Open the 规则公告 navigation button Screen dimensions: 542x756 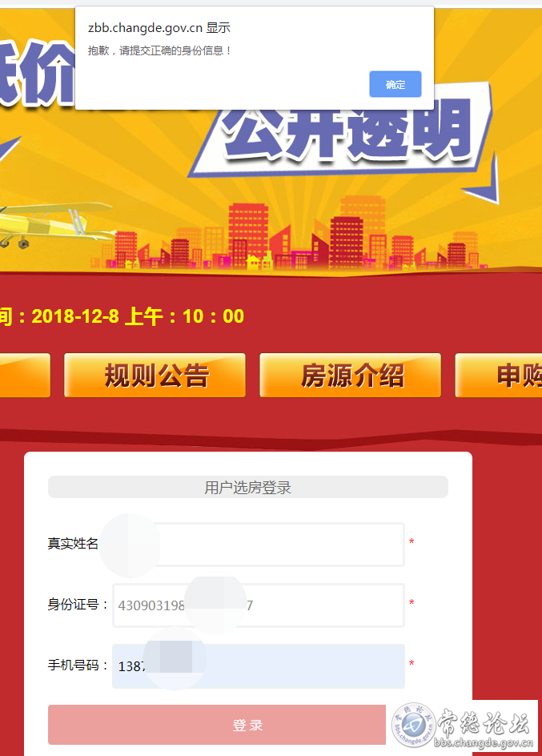(x=155, y=375)
